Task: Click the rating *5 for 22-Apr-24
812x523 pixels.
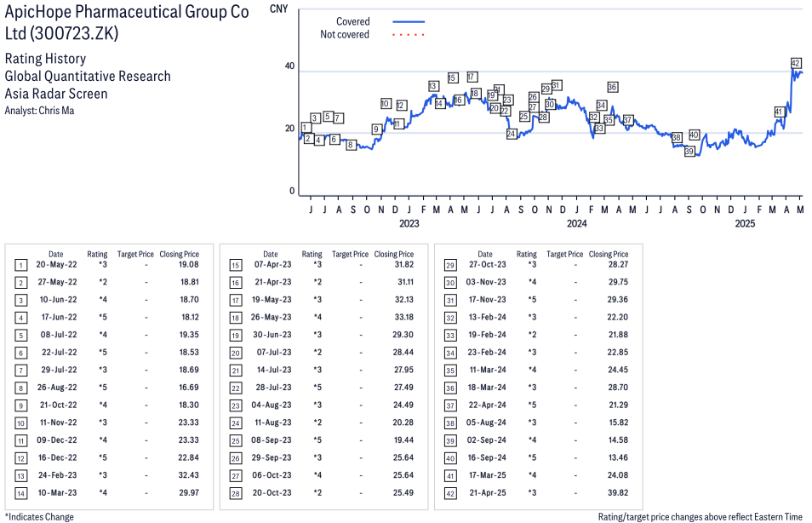Action: click(532, 405)
